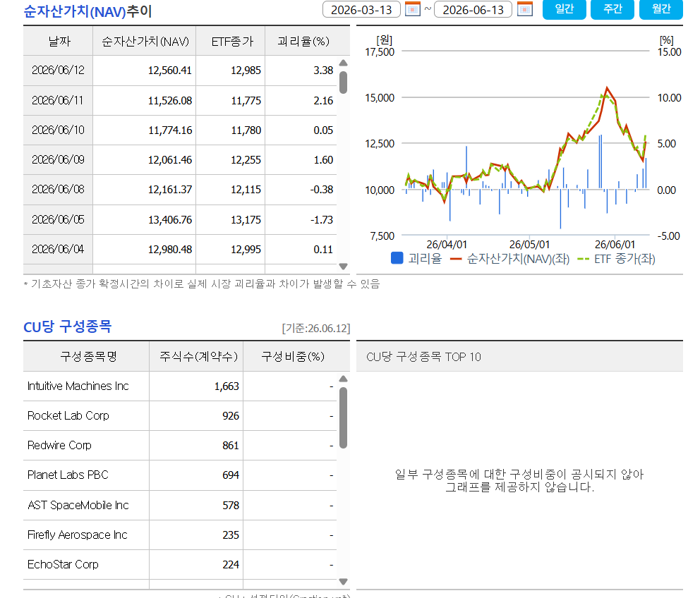
Task: Click the start date field 2026-03-13
Action: tap(361, 9)
